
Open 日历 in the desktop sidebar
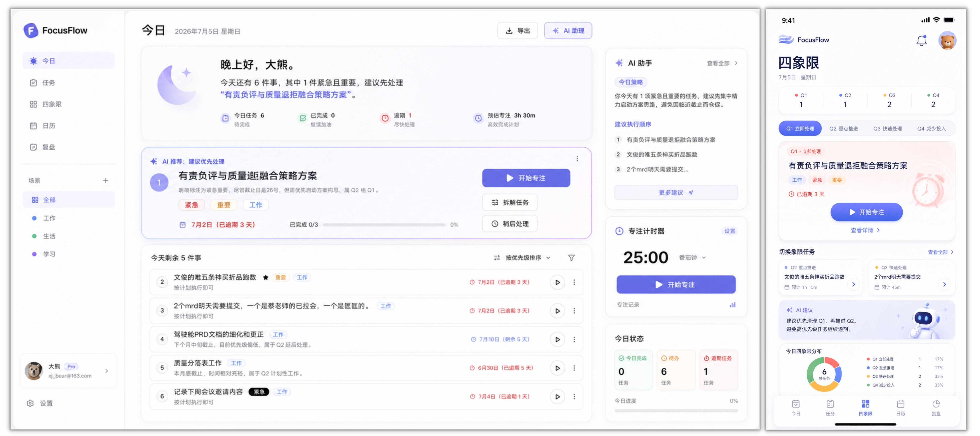click(68, 125)
